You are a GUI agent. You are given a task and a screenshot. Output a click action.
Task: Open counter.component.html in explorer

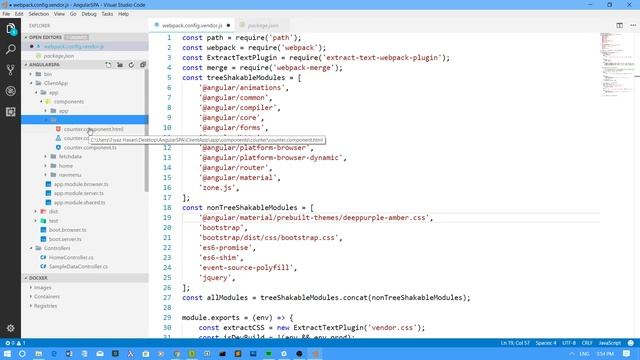[93, 129]
